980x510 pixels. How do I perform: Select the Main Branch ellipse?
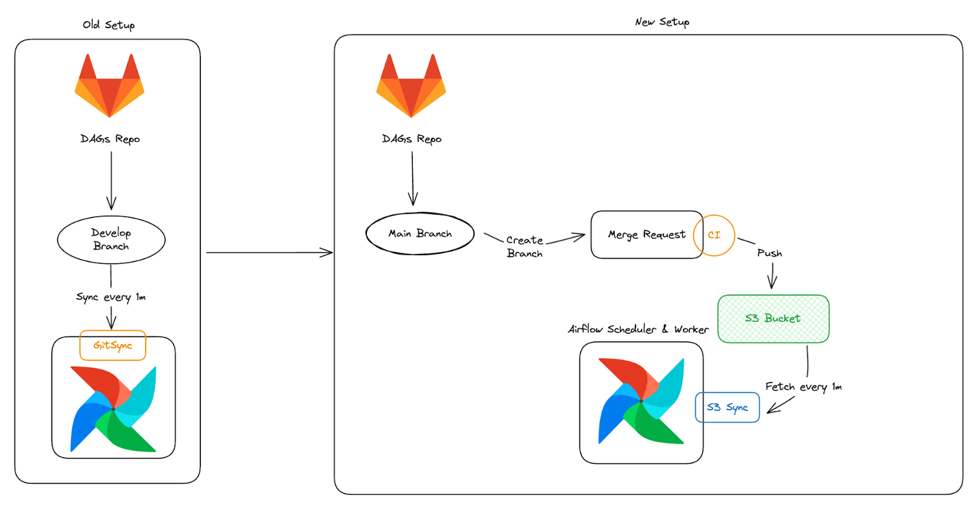tap(420, 234)
